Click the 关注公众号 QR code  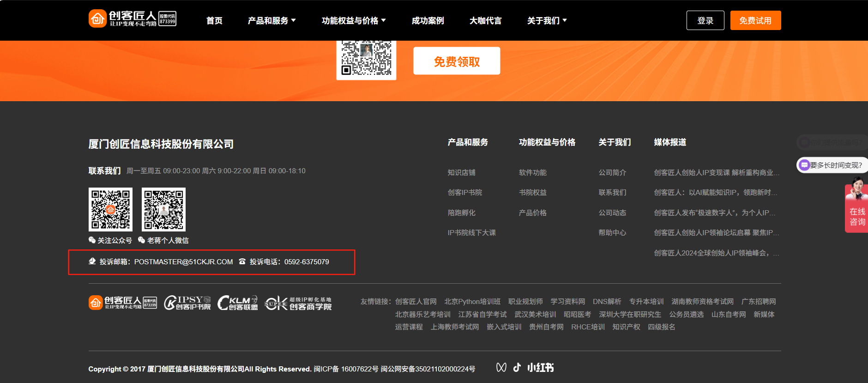[110, 209]
